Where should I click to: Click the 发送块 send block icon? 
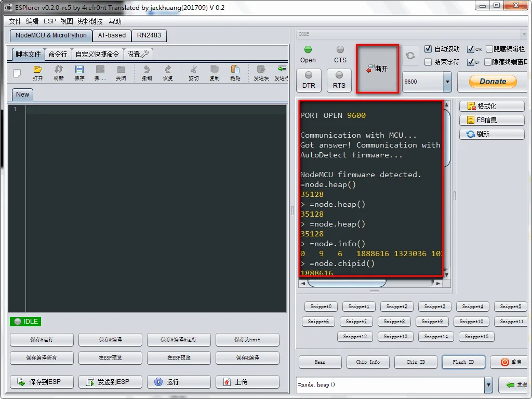[x=261, y=73]
